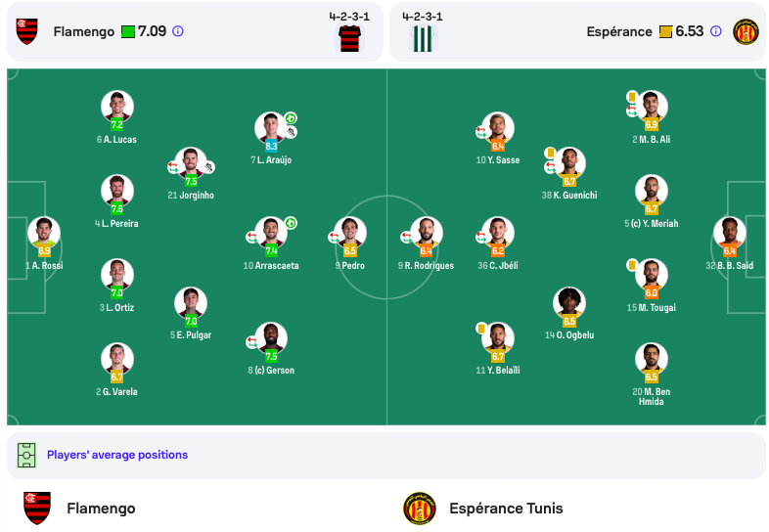Open the Espérance green striped kit icon

click(423, 38)
